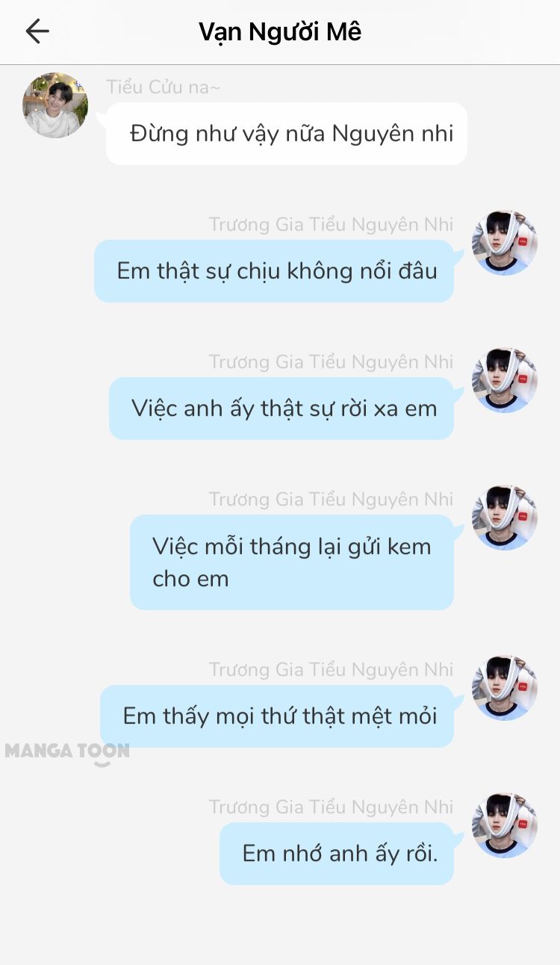Tap bubble "Việc anh ấy thật sự rời xa em"

(x=281, y=409)
